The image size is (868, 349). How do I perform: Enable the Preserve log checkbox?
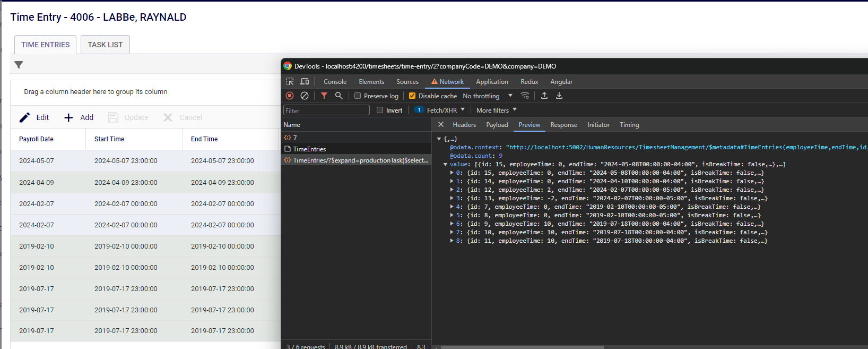pyautogui.click(x=358, y=96)
